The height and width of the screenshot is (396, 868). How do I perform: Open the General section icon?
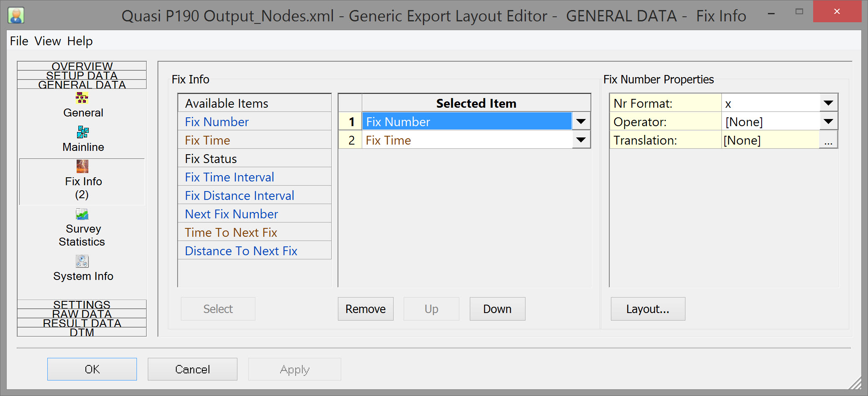(x=82, y=99)
